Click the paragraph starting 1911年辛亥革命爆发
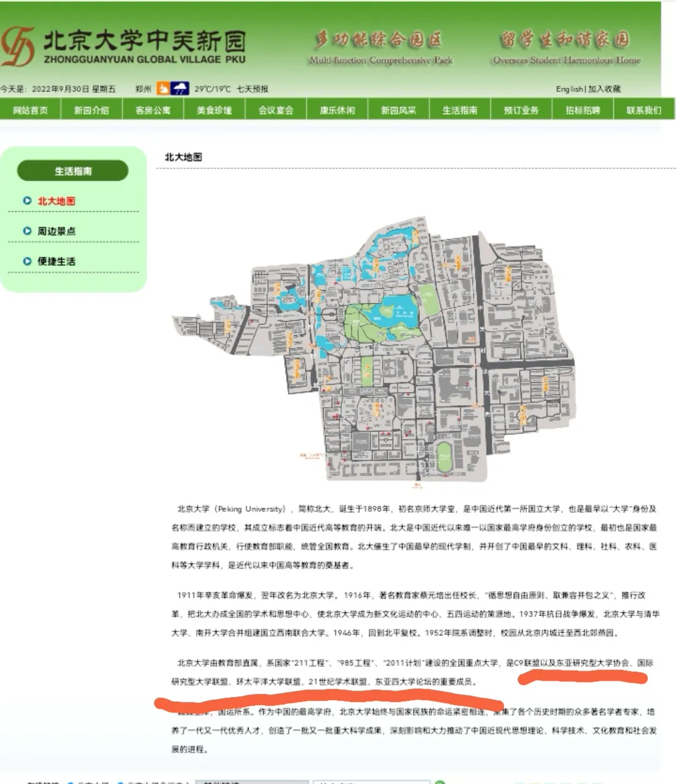The width and height of the screenshot is (676, 784). click(414, 614)
